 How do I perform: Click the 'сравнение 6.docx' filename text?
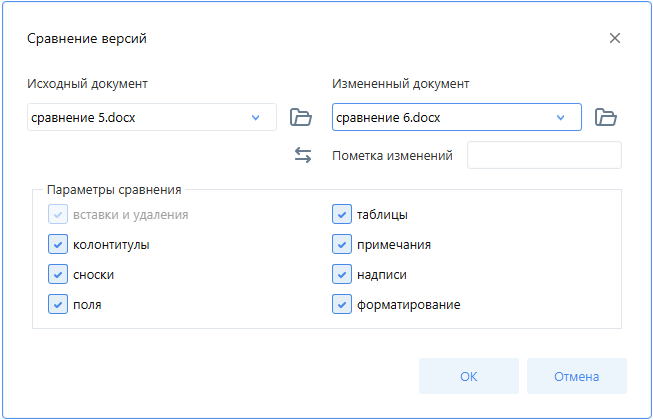pos(388,118)
